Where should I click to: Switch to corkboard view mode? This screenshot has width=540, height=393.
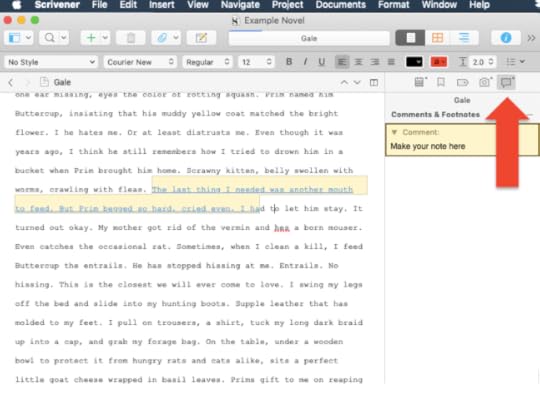(x=437, y=38)
